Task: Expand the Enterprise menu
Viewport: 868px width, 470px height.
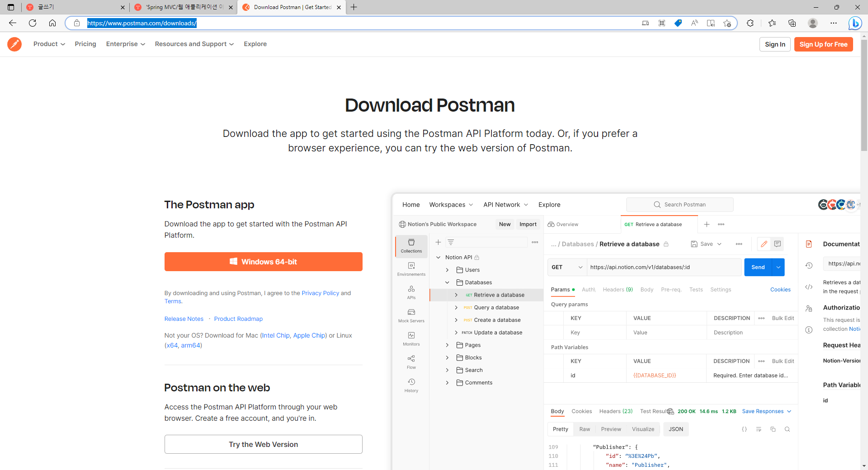Action: [x=126, y=44]
